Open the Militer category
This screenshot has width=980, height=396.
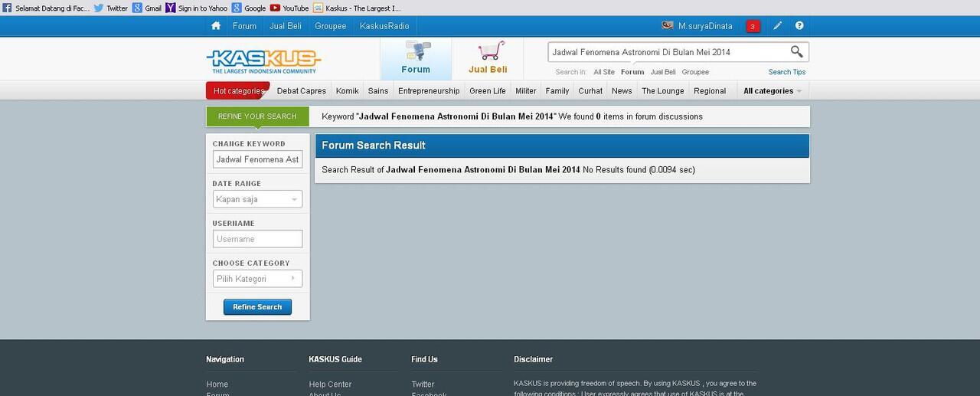[x=526, y=90]
